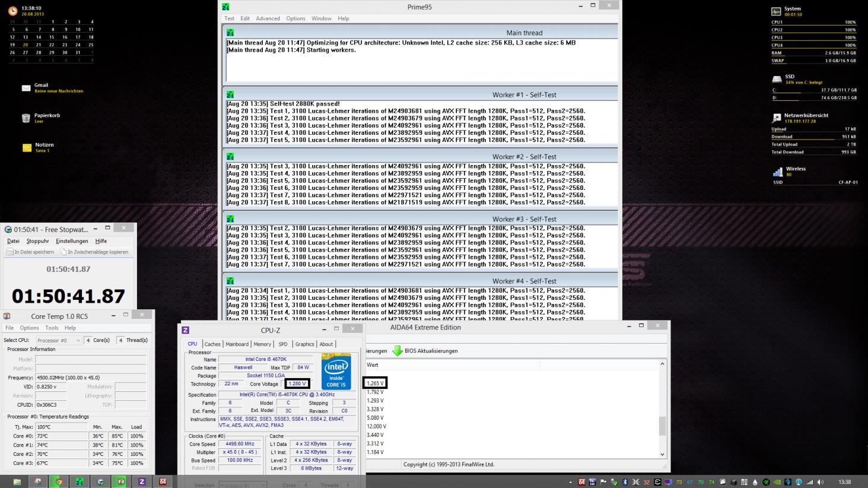Click the Worker #4 Self-Test window icon

click(x=230, y=281)
